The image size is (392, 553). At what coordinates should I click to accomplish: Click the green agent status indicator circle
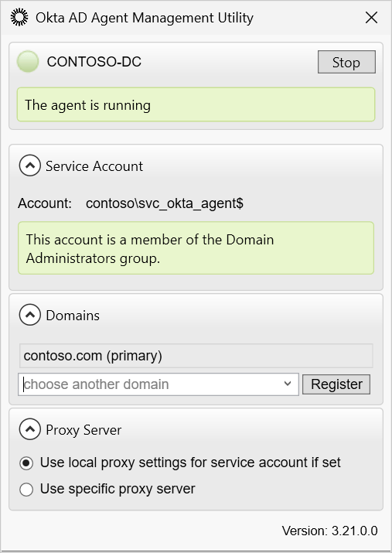click(x=28, y=62)
